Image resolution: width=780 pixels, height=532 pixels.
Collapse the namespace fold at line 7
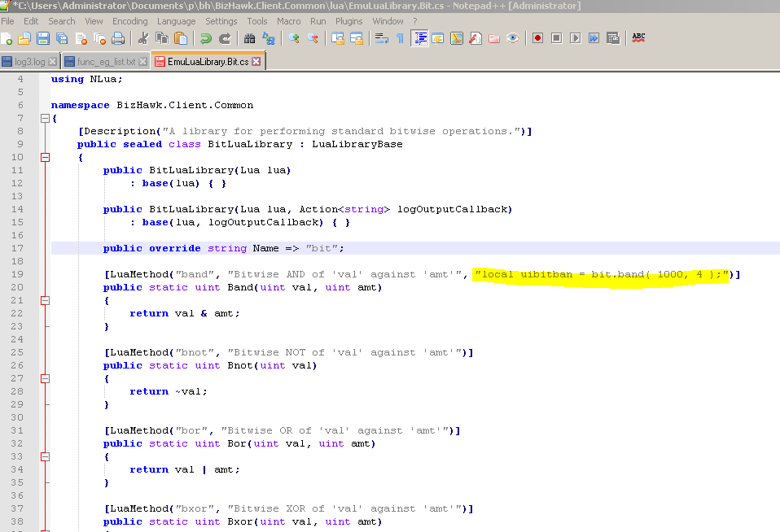[x=45, y=118]
